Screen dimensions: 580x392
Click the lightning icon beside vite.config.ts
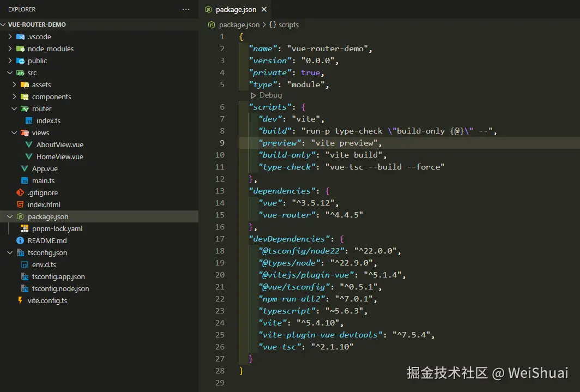pos(20,300)
